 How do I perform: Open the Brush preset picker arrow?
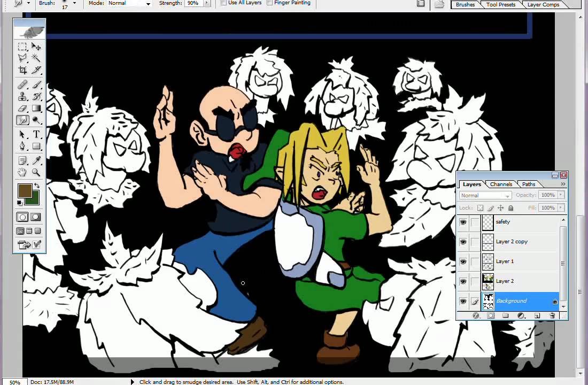(x=74, y=3)
